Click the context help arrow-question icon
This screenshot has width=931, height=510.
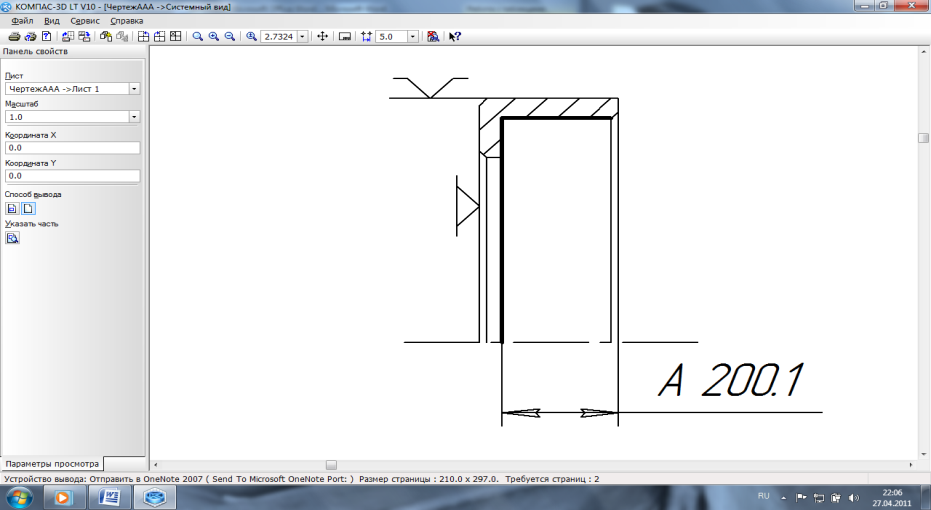pyautogui.click(x=455, y=37)
